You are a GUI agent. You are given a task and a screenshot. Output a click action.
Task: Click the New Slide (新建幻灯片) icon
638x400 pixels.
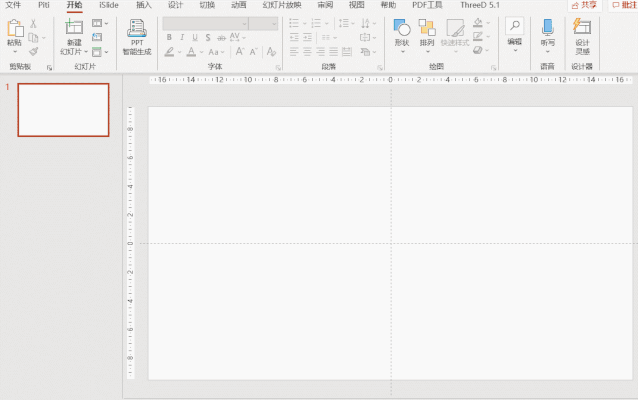(74, 29)
